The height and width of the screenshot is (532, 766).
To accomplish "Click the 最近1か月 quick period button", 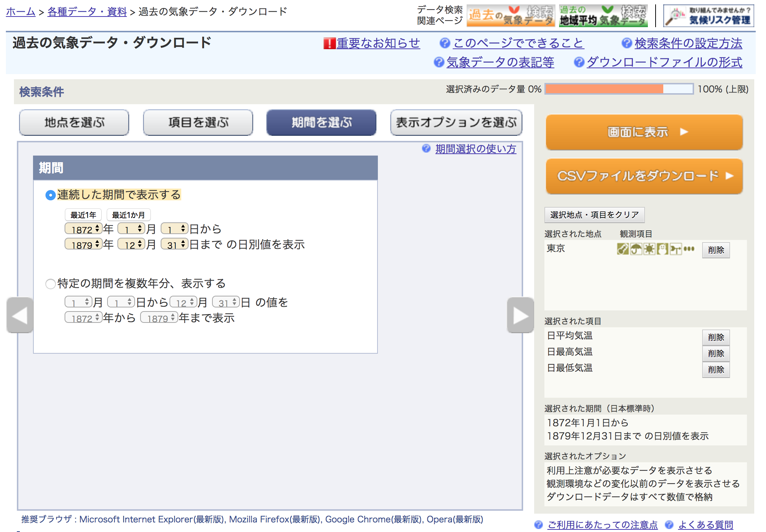I will click(x=128, y=215).
